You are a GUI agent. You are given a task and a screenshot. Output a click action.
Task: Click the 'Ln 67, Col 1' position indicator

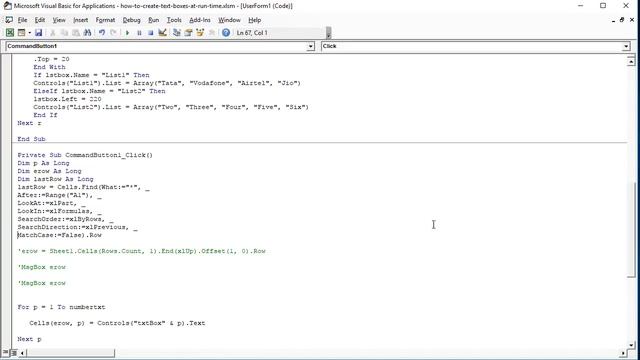tap(252, 33)
